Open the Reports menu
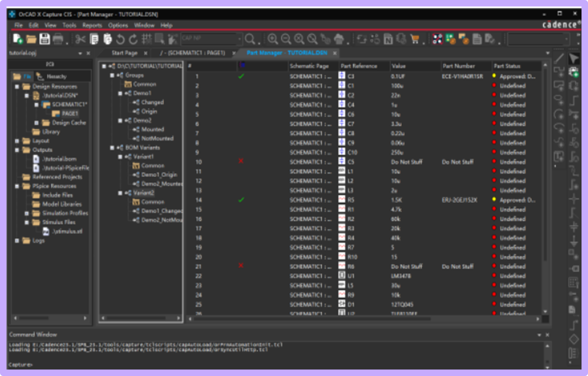The height and width of the screenshot is (376, 588). (92, 25)
